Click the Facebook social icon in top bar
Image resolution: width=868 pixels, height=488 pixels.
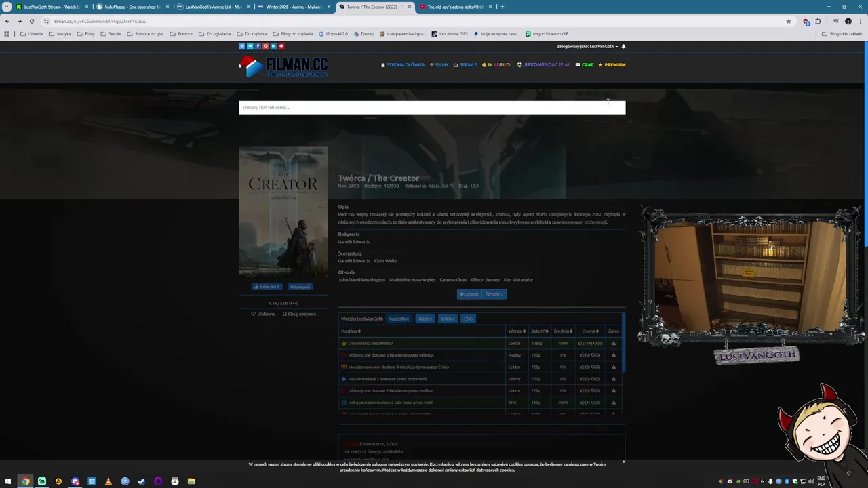pos(258,46)
